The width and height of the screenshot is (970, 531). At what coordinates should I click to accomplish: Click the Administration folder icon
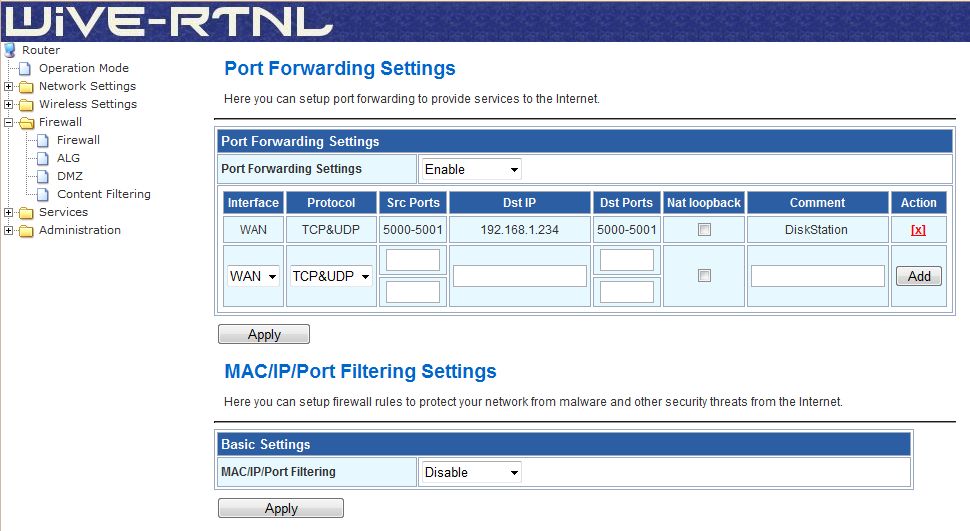point(26,230)
